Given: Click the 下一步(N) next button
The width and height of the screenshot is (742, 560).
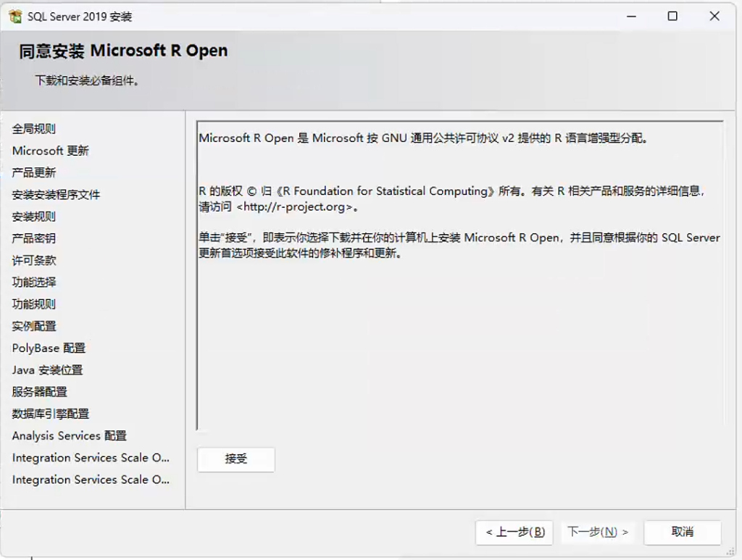Looking at the screenshot, I should click(x=598, y=532).
